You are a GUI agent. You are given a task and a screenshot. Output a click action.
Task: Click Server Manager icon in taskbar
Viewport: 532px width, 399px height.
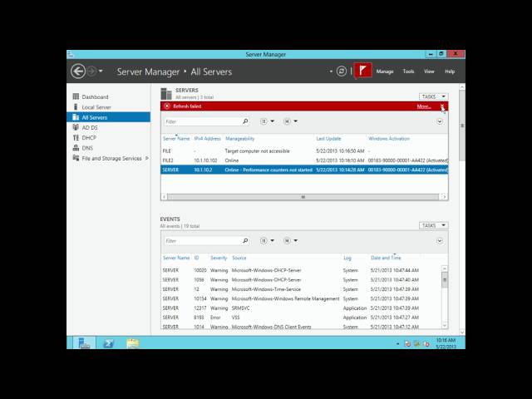click(x=84, y=342)
